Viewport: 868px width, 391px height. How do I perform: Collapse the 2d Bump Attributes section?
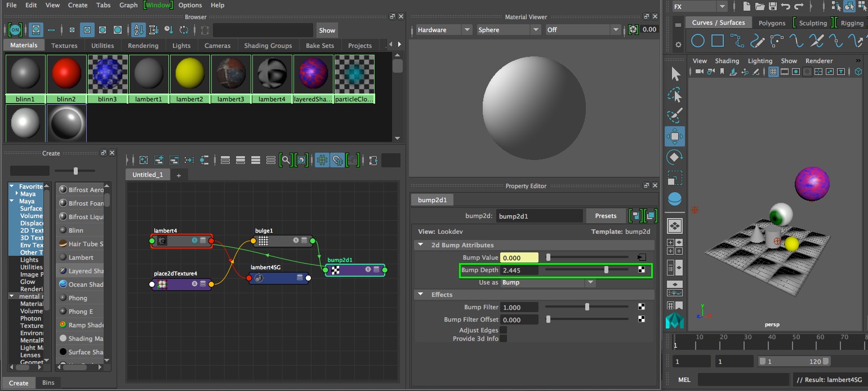click(x=421, y=245)
